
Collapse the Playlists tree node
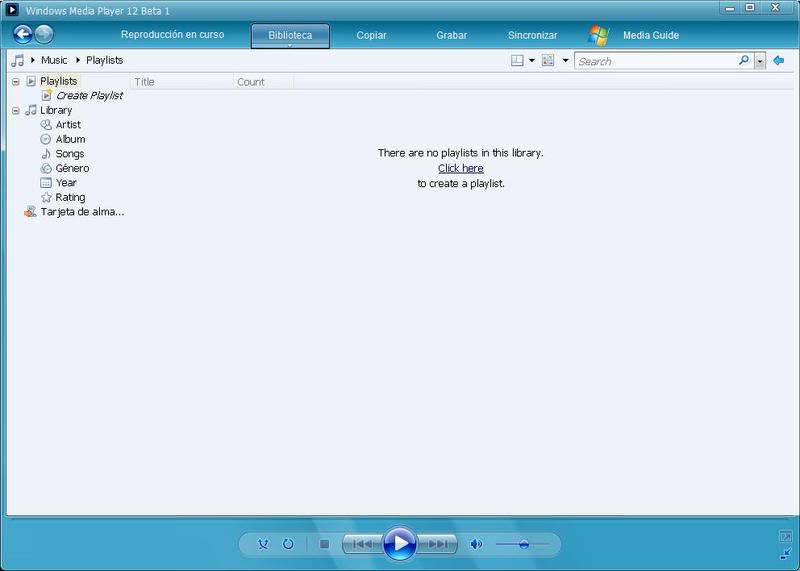click(x=16, y=82)
